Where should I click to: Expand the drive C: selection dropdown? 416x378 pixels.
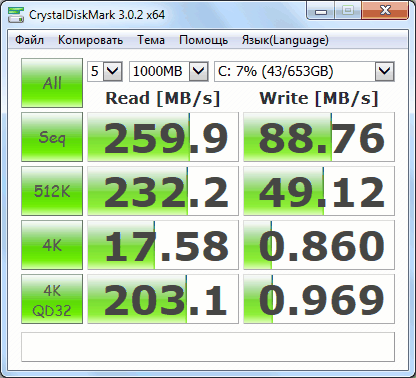(304, 71)
